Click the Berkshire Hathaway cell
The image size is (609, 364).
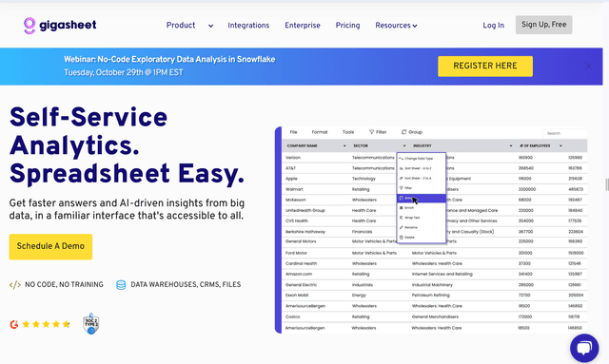point(305,232)
